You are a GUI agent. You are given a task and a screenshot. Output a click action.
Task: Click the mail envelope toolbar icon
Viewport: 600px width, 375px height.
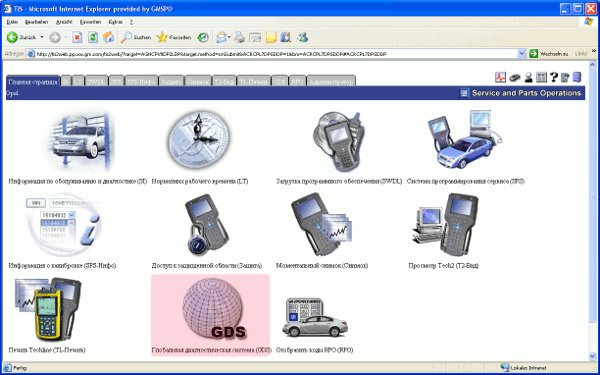[x=222, y=37]
